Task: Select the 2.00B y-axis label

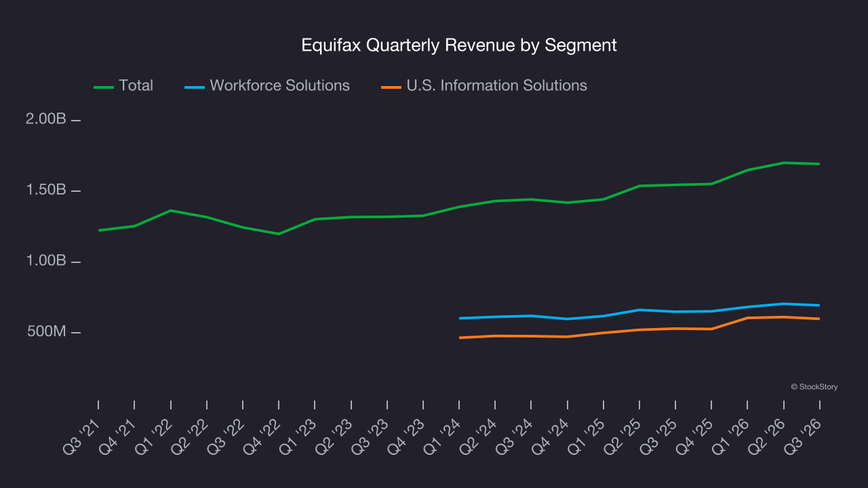Action: click(x=46, y=119)
